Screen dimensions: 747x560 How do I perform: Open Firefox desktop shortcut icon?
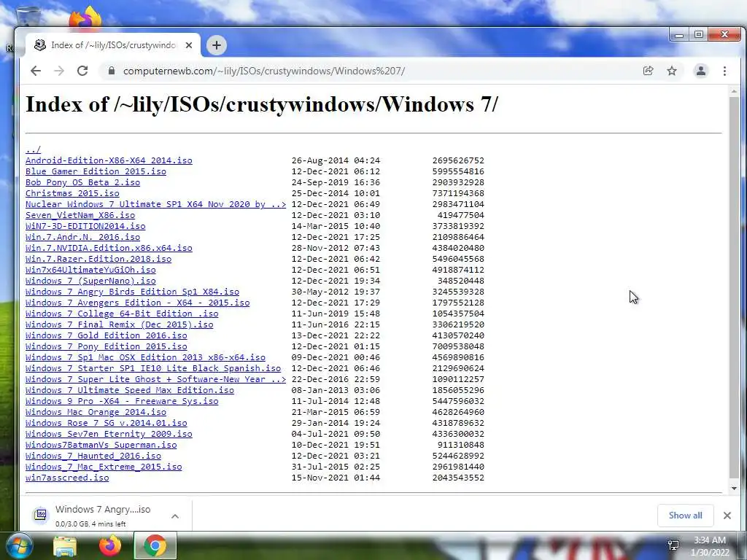(x=86, y=17)
